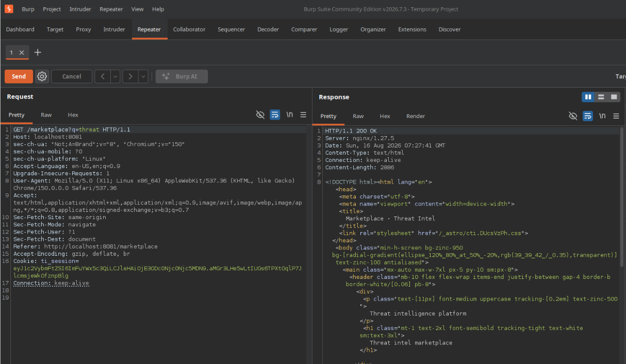Select the Response Raw view tab
This screenshot has width=626, height=364.
click(x=358, y=116)
